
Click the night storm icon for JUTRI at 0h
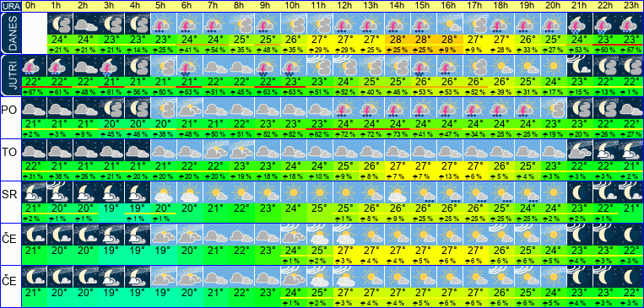coord(34,66)
